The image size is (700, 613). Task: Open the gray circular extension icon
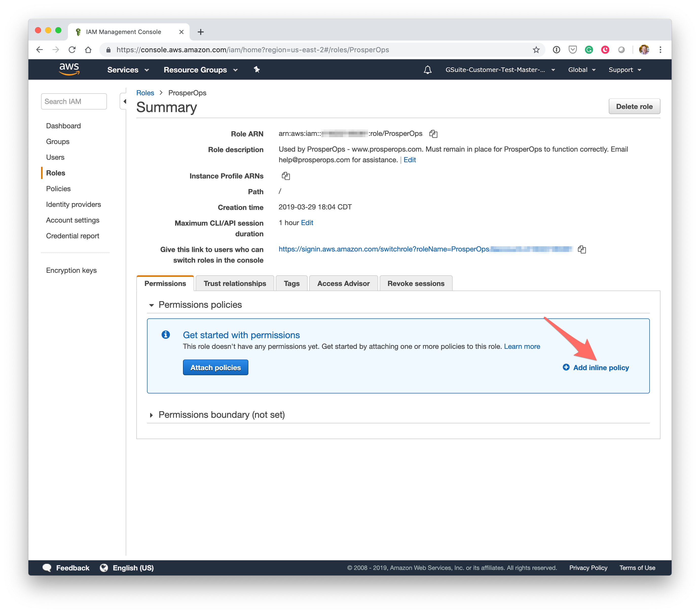(x=621, y=50)
